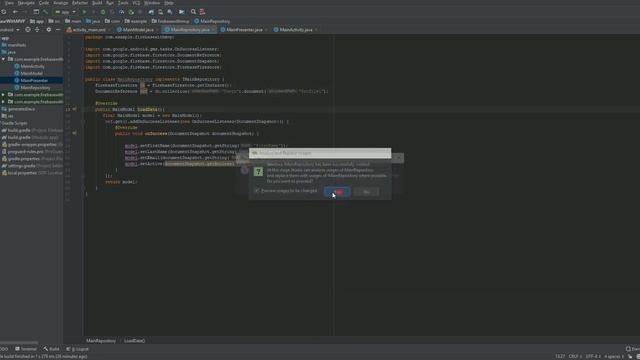Expand the second com.example package
Image resolution: width=640 pixels, height=360 pixels.
(4, 95)
